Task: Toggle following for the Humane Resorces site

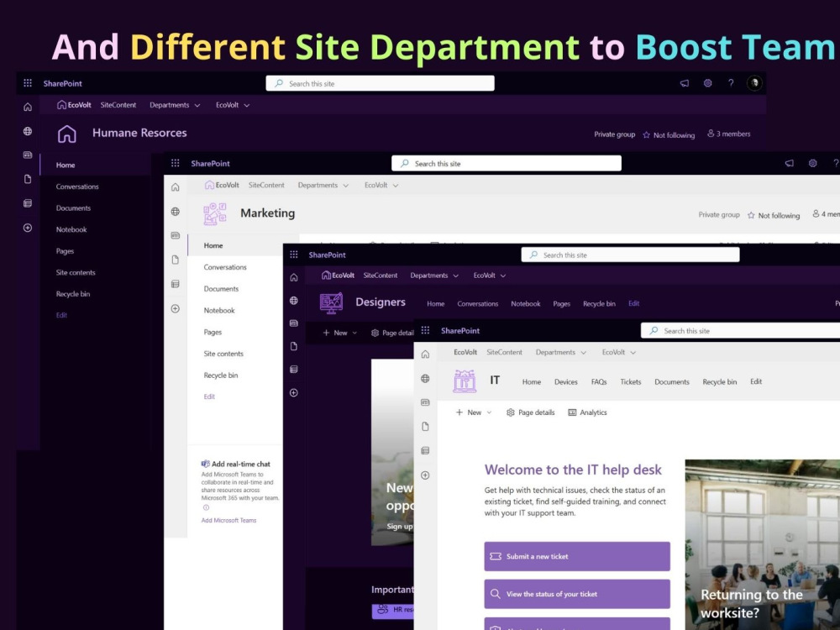Action: click(669, 134)
